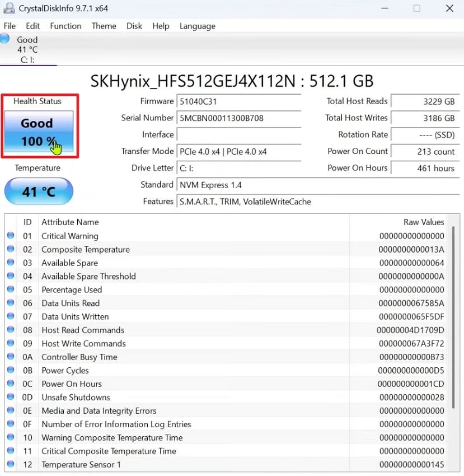
Task: Select the Serial Number field
Action: point(239,118)
